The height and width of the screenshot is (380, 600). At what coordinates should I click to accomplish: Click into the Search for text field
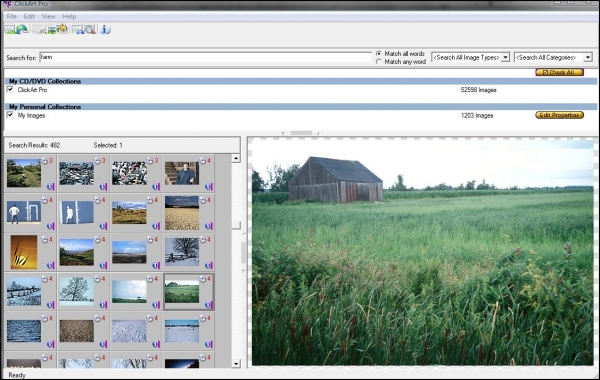205,57
